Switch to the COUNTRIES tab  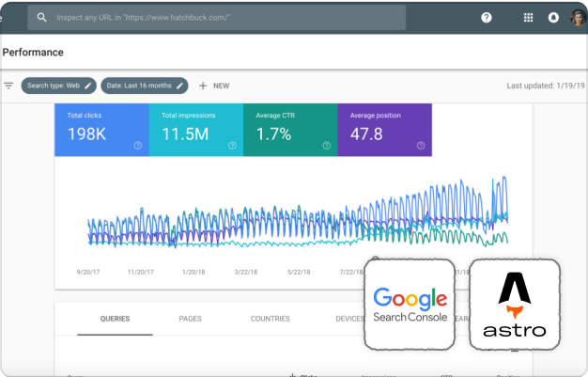(x=271, y=319)
